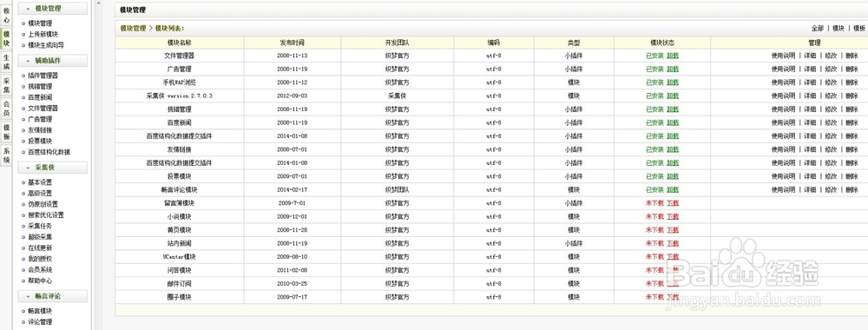This screenshot has width=868, height=330.
Task: Download the 小说模块 module
Action: click(x=673, y=216)
